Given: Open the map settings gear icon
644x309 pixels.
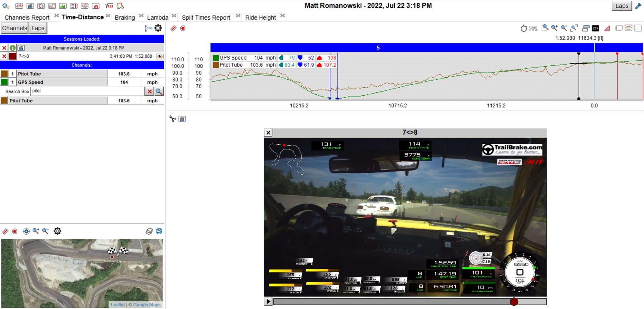Looking at the screenshot, I should coord(57,231).
